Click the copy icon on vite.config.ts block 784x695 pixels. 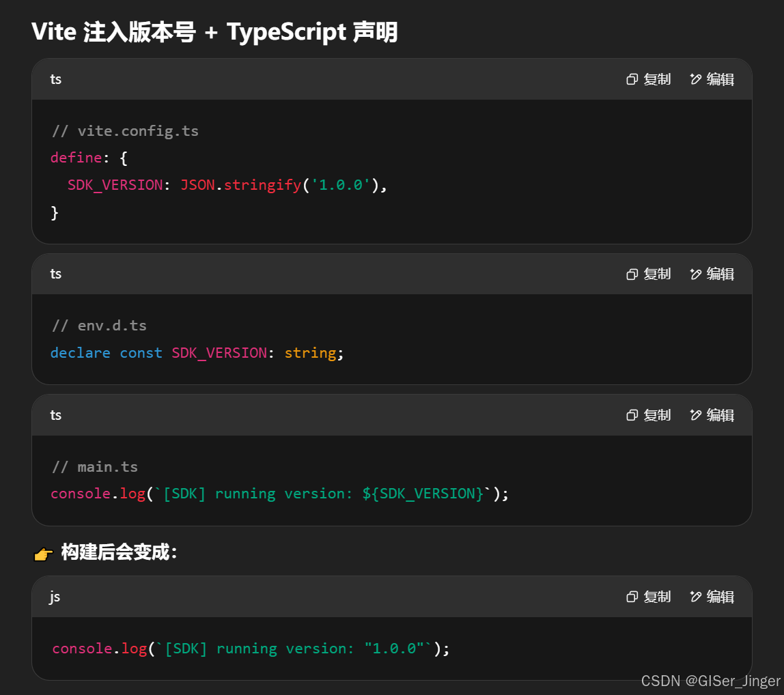point(632,79)
